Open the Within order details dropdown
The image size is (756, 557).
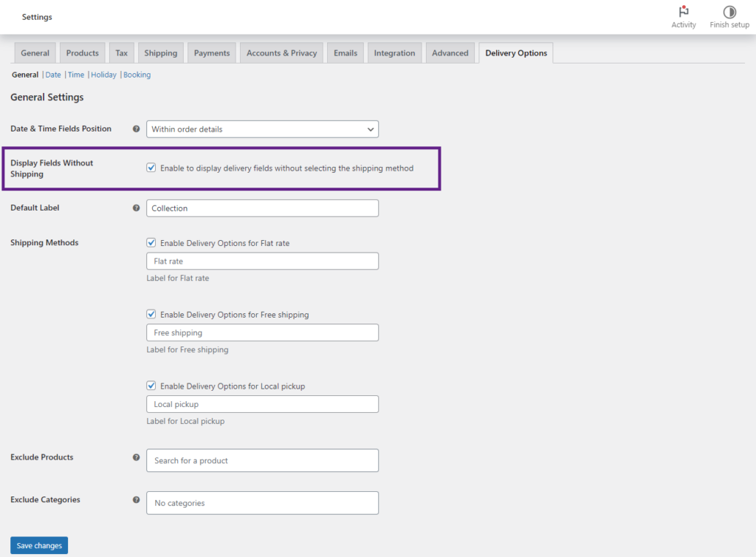262,129
